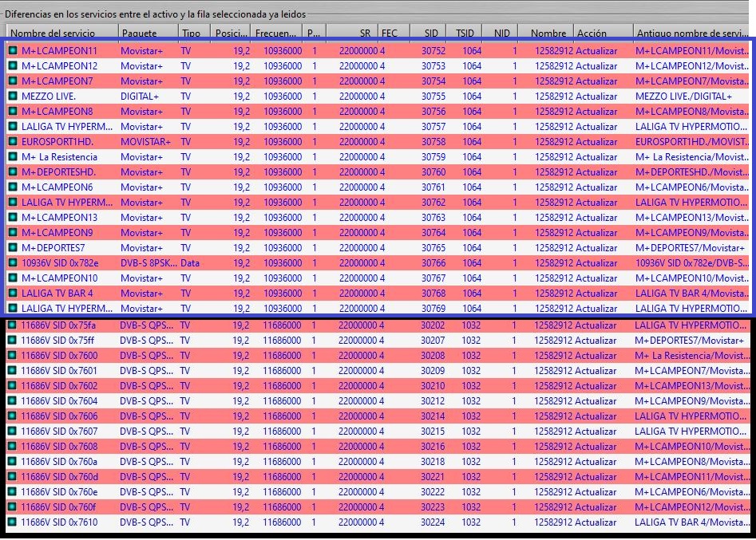Image resolution: width=756 pixels, height=540 pixels.
Task: Select the 11686V SID 0x760d service name
Action: 59,477
